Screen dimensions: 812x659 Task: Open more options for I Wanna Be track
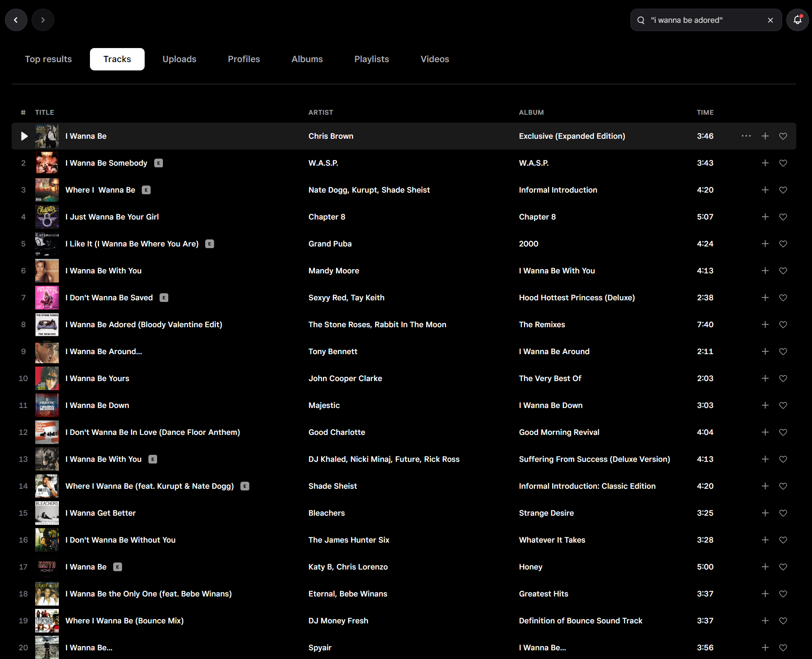click(746, 136)
